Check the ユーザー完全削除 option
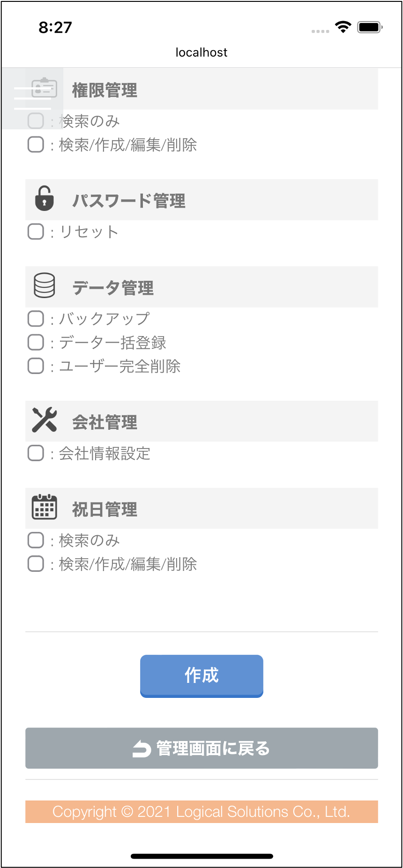This screenshot has height=868, width=403. [x=36, y=366]
